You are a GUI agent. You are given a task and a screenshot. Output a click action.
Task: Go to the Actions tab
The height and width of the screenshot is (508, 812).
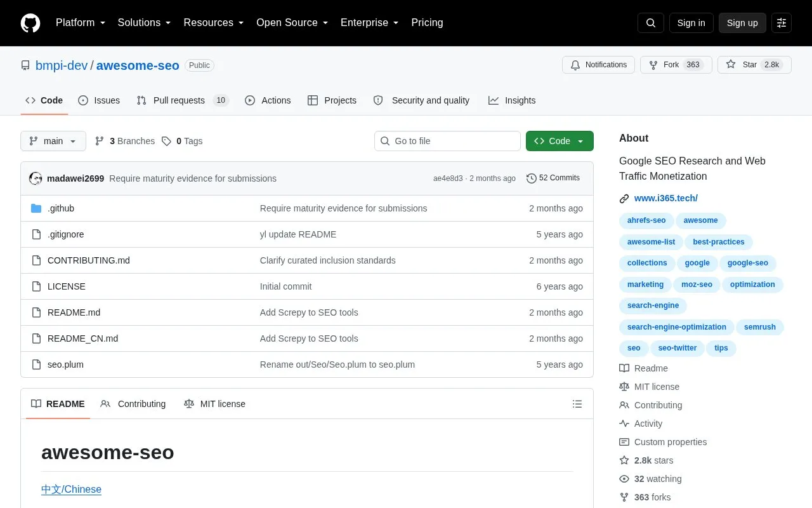268,100
